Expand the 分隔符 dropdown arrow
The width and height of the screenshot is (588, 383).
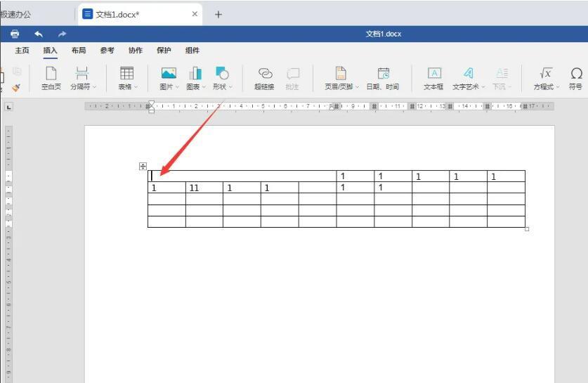(95, 87)
